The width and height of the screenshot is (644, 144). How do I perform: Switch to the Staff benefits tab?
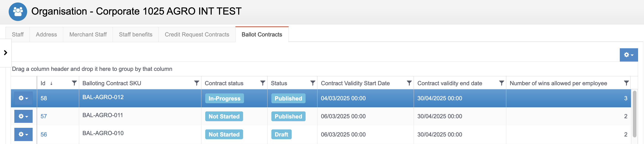135,34
